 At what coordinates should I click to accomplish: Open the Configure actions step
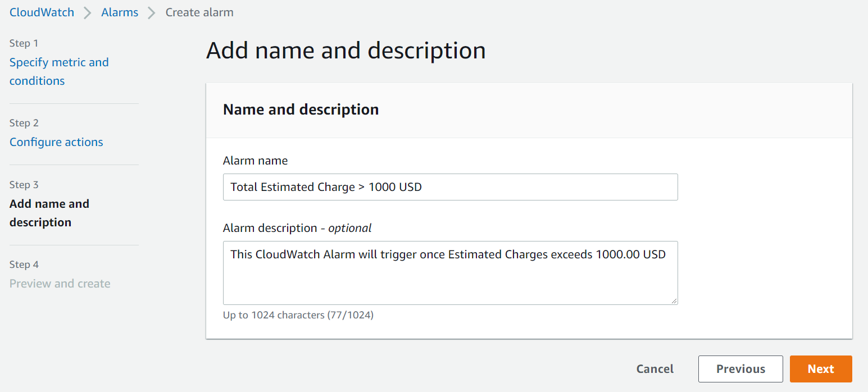(56, 142)
